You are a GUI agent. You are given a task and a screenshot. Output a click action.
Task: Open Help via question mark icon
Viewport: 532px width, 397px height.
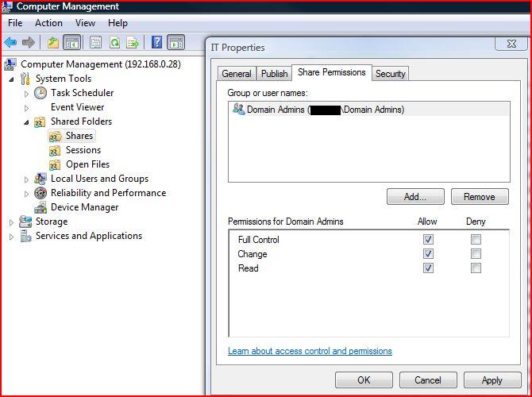pos(156,42)
